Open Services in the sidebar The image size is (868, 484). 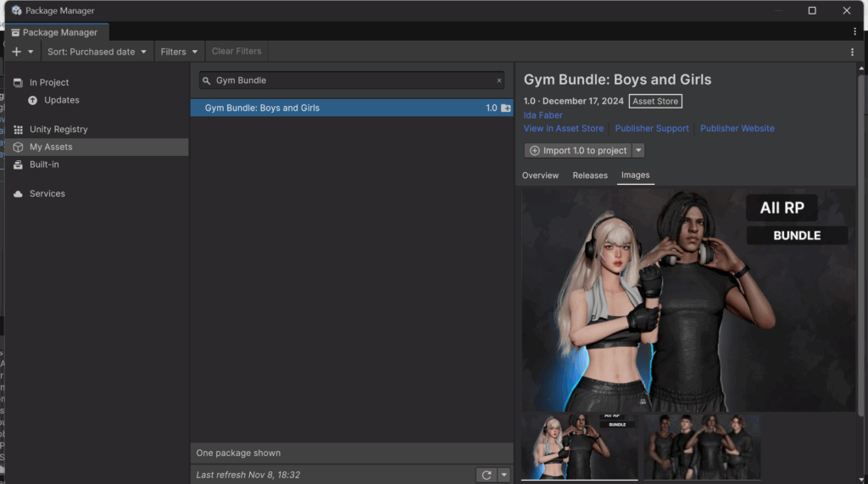tap(47, 194)
